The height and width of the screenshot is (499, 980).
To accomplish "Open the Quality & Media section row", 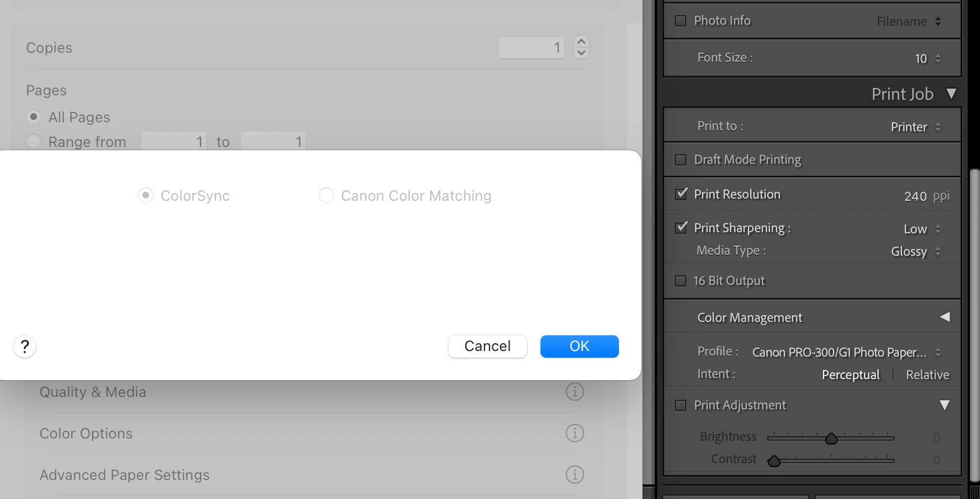I will pos(312,391).
